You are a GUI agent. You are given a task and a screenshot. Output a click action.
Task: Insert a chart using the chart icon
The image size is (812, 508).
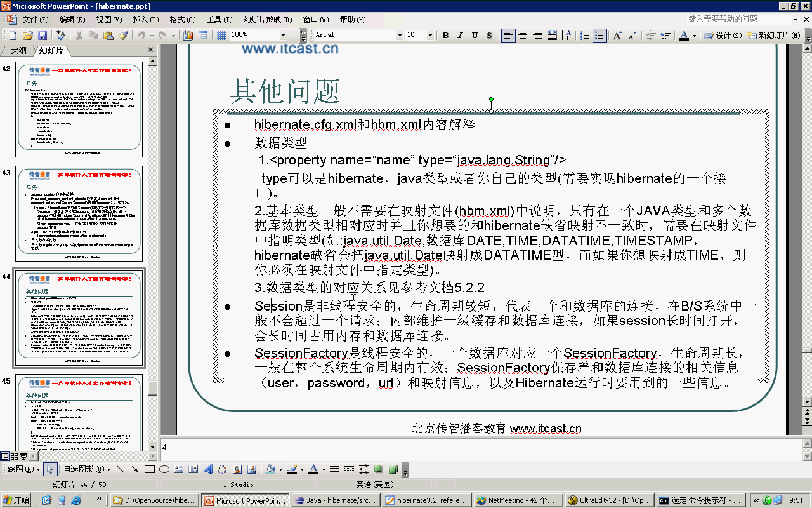coord(188,36)
